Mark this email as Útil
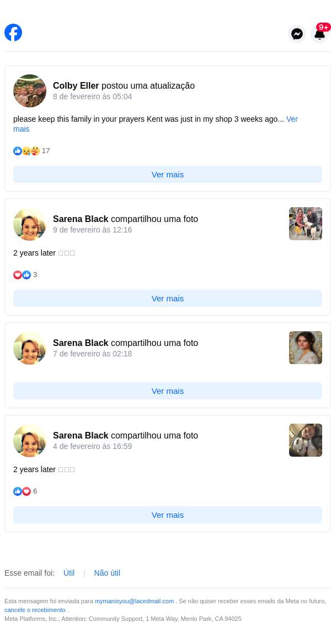 coord(68,573)
